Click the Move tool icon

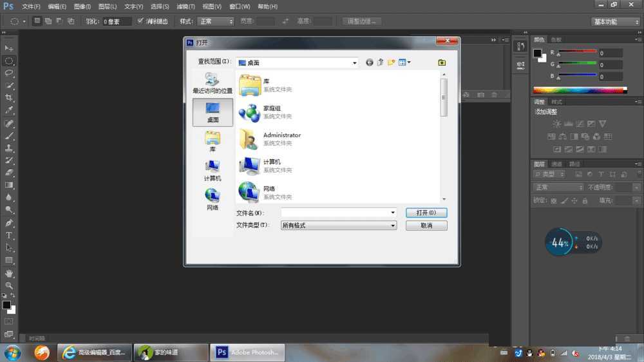click(9, 48)
